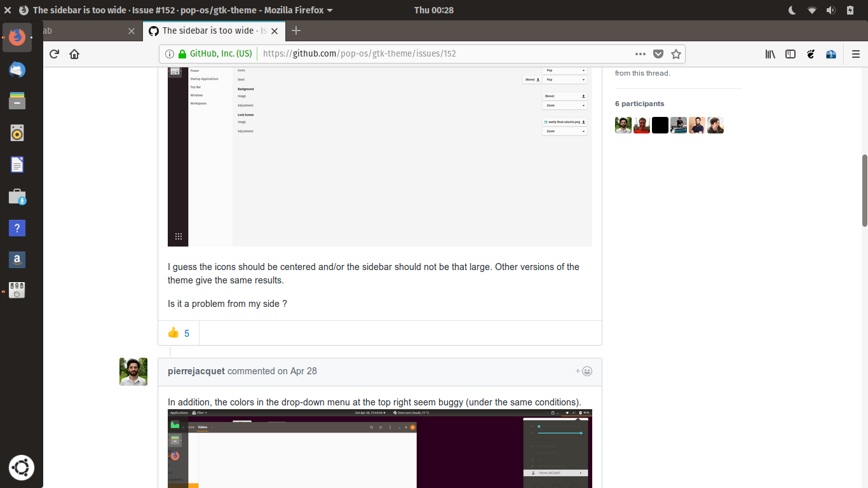Bookmark this page with the star
Screen dimensions: 868x488
(x=676, y=54)
